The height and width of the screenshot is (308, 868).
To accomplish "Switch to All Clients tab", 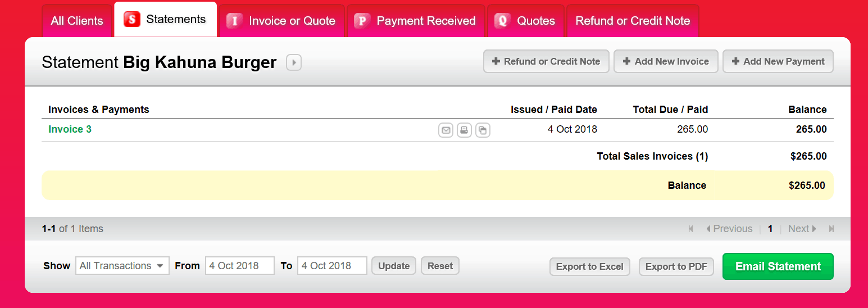I will click(x=77, y=21).
